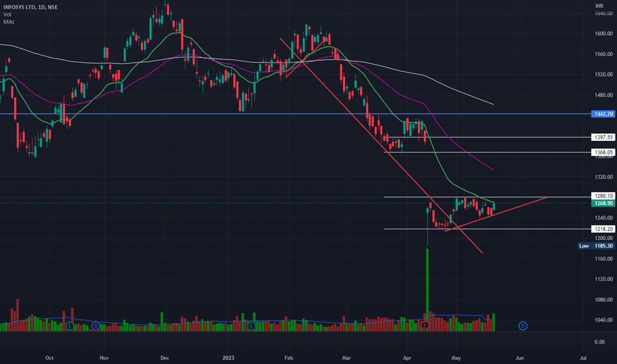Click the 1320.00 price axis label
This screenshot has width=617, height=364.
(604, 177)
